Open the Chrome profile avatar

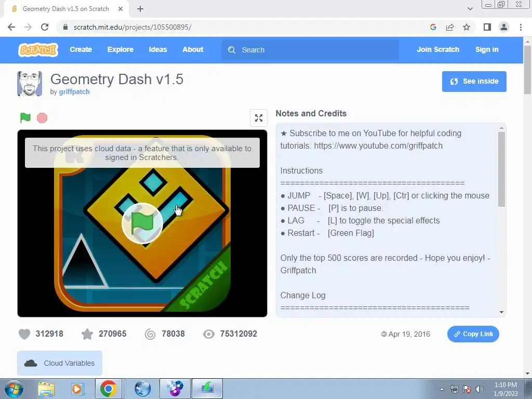504,27
